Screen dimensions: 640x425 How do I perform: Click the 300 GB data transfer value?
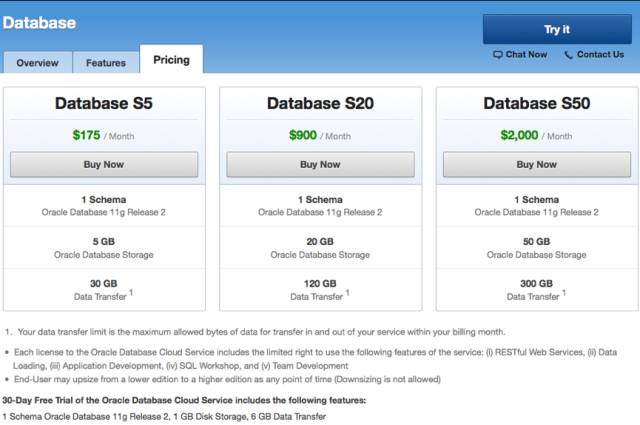click(x=536, y=284)
